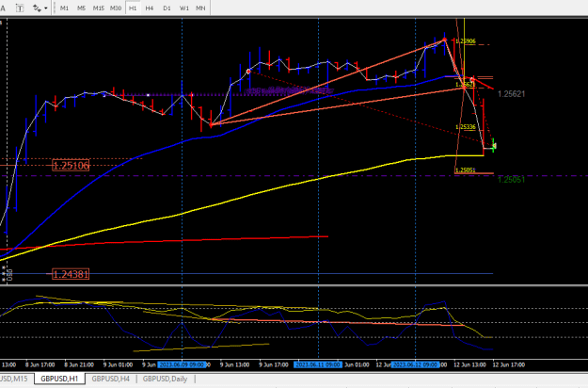Click the yellow 1.25336 Fibonacci level label

(466, 127)
